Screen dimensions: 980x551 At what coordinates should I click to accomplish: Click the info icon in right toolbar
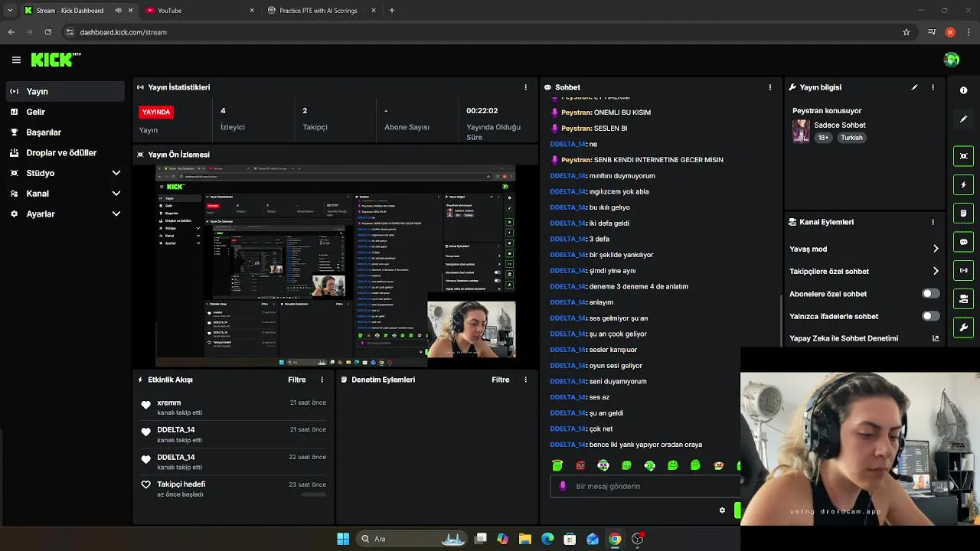click(964, 90)
